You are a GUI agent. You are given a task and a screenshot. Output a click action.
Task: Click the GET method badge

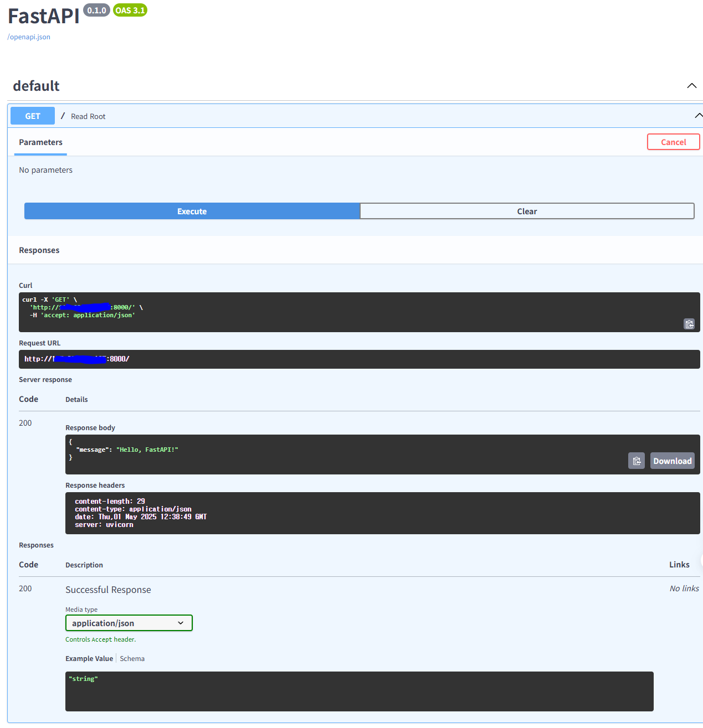(33, 116)
